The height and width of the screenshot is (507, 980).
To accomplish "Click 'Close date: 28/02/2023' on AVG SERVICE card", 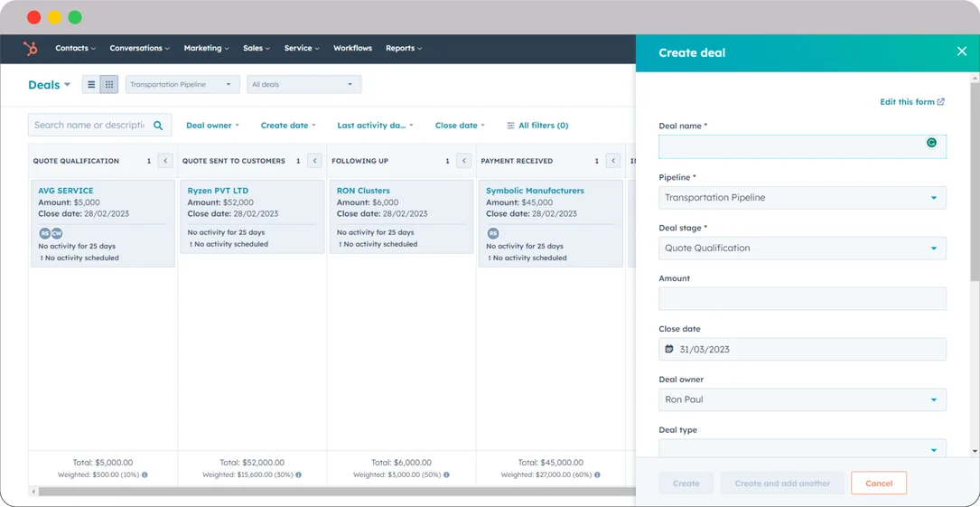I will 84,214.
